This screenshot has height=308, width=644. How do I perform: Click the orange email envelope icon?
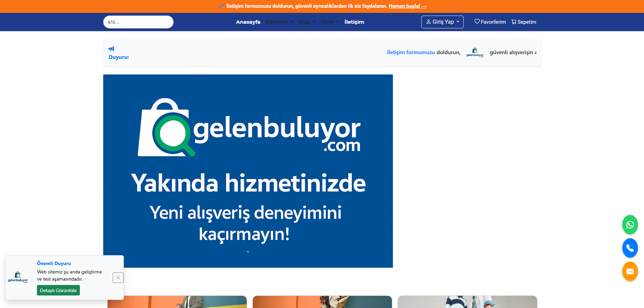pyautogui.click(x=630, y=271)
